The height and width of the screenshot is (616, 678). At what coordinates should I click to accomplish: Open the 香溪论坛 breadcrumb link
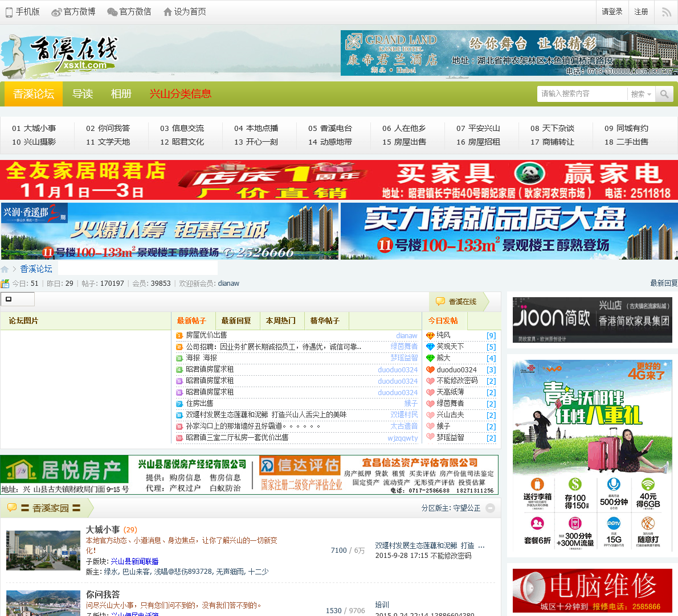click(x=36, y=269)
